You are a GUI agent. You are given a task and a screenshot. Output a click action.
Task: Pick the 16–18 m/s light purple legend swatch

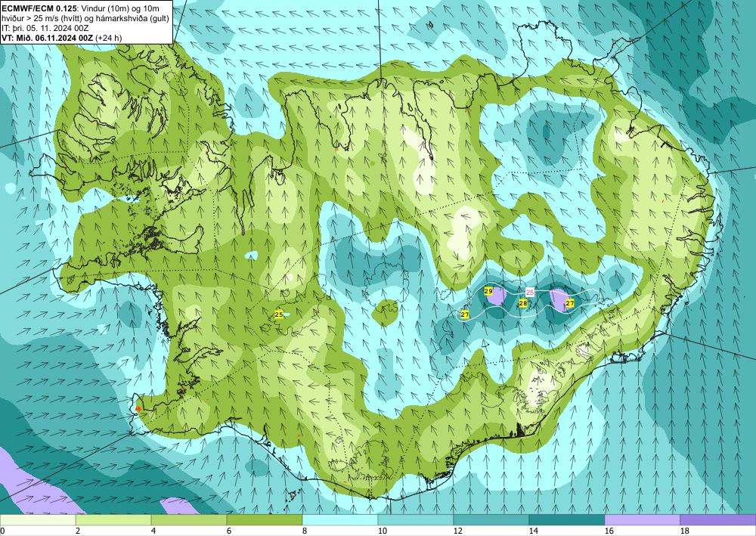click(x=642, y=519)
